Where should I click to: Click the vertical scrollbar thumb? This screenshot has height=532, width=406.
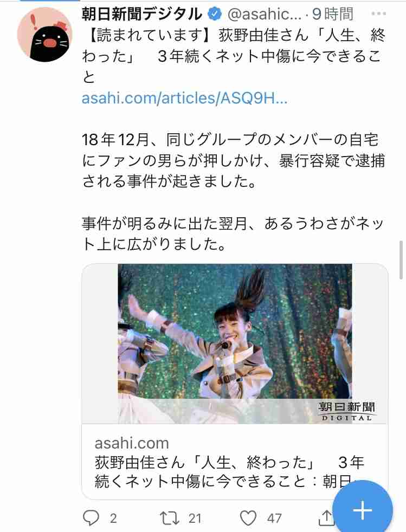tap(402, 260)
